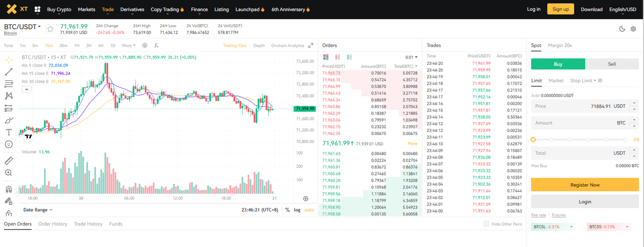
Task: Open the settings gear icon in header
Action: pyautogui.click(x=633, y=29)
